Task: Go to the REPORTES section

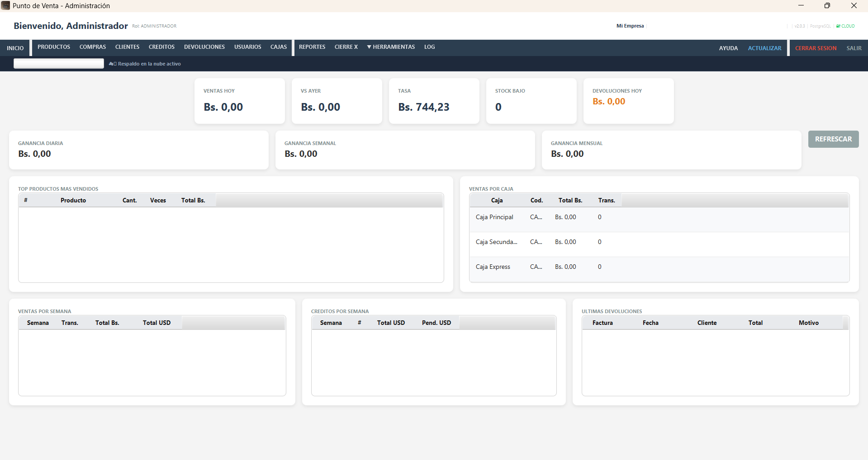Action: point(312,47)
